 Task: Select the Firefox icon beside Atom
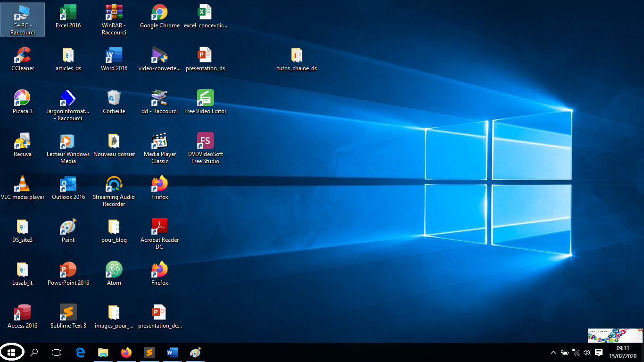click(x=160, y=274)
